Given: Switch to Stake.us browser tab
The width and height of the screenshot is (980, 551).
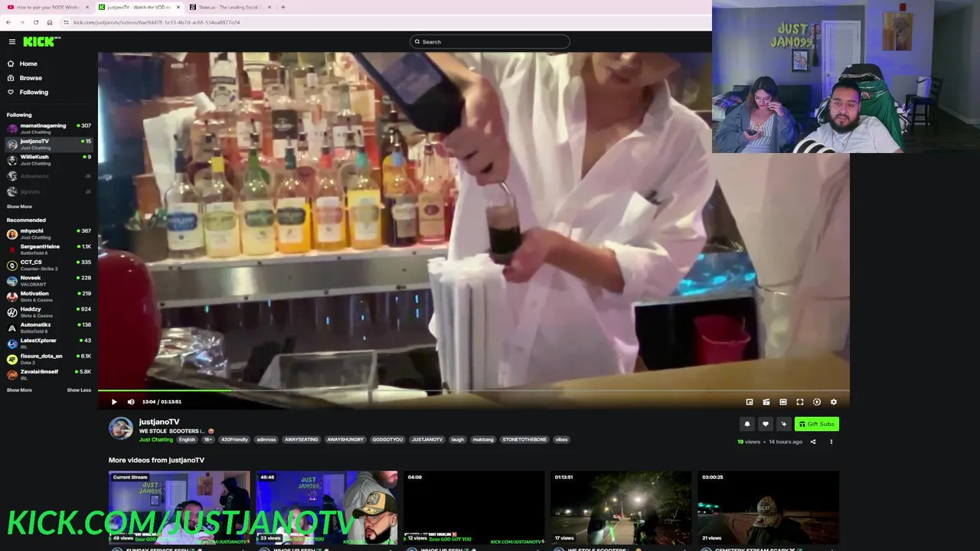Looking at the screenshot, I should click(x=230, y=7).
